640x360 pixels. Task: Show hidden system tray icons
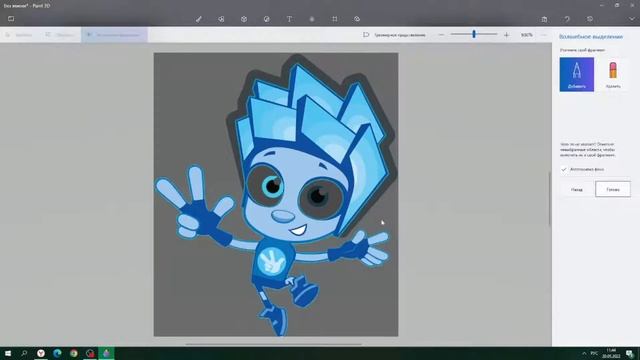584,353
